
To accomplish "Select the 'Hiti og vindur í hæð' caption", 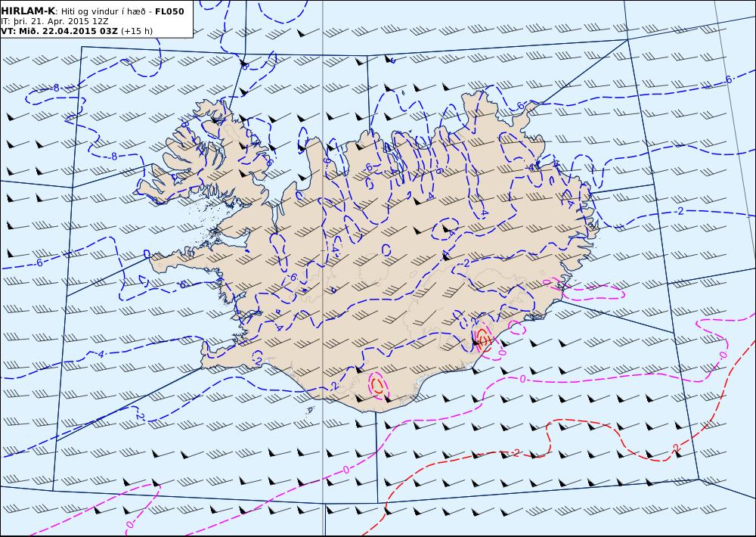I will tap(103, 11).
